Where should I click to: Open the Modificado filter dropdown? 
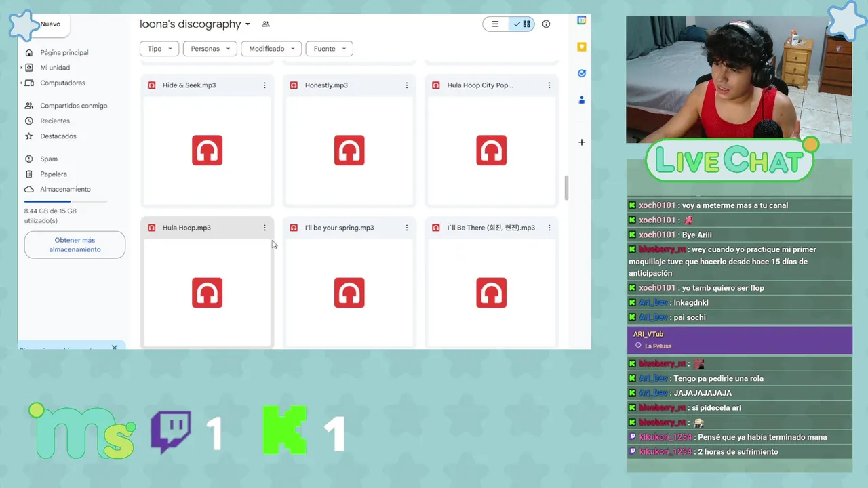271,49
